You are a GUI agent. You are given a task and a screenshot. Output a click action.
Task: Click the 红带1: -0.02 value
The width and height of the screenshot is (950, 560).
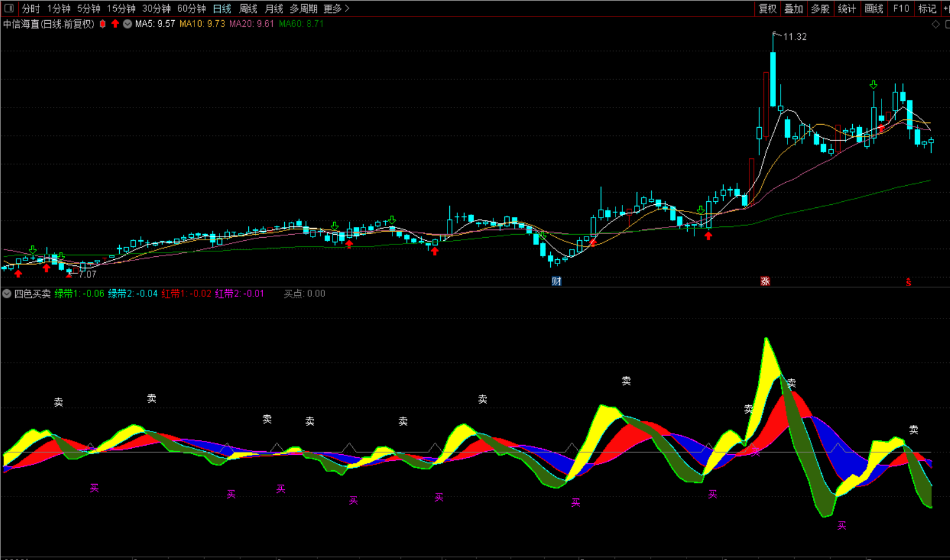point(186,293)
